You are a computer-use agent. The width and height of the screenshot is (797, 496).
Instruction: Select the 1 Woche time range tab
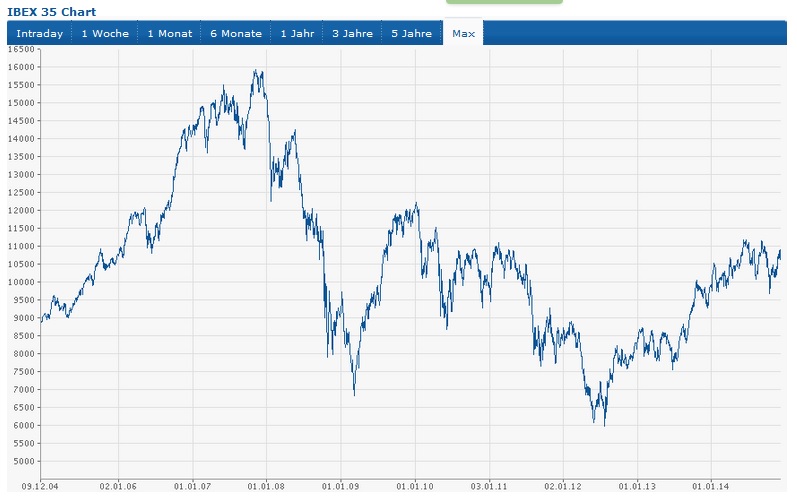pos(105,34)
